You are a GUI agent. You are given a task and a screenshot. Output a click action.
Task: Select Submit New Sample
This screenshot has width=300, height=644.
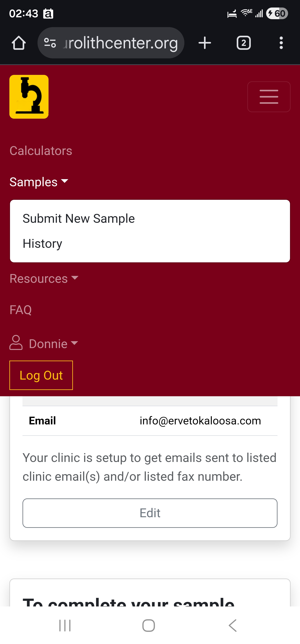(79, 219)
